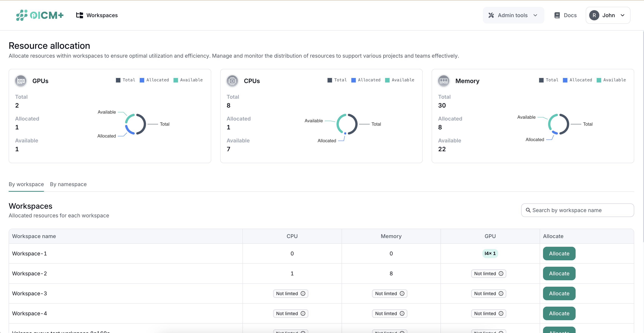Click Allocate for Workspace-1
The image size is (644, 333).
tap(559, 253)
